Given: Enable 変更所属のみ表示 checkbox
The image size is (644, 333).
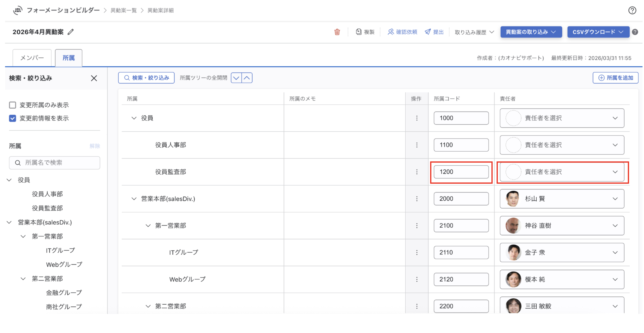Looking at the screenshot, I should tap(12, 105).
